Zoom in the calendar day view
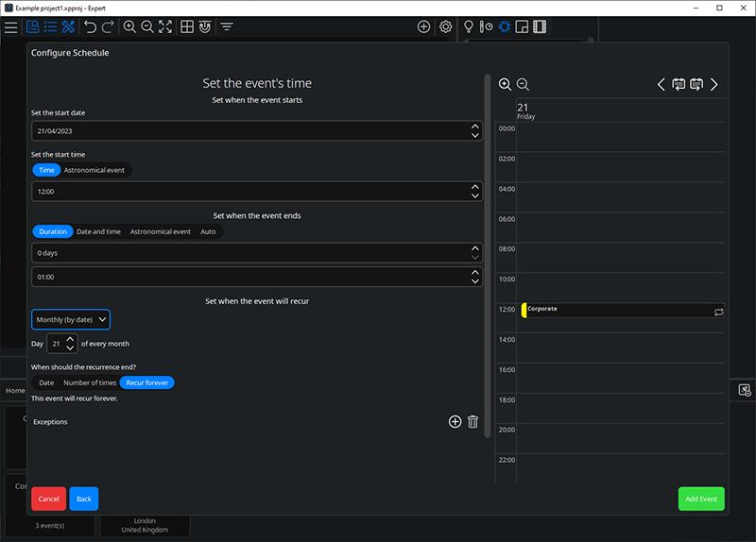 505,85
